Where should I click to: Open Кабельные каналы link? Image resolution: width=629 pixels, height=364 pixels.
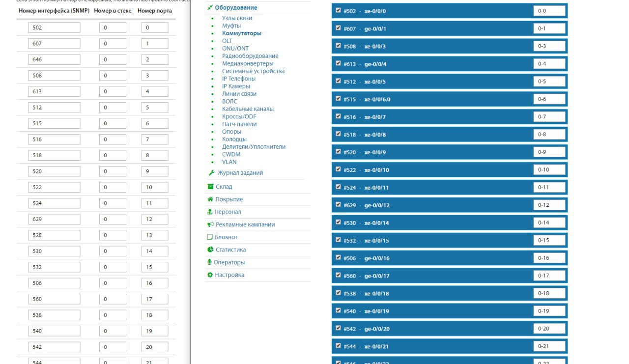(248, 109)
